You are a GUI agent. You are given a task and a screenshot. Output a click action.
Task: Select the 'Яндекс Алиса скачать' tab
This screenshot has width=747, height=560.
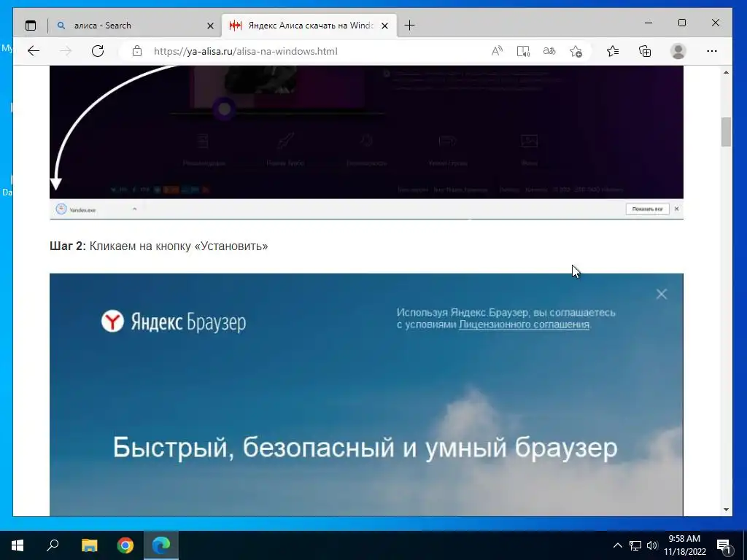click(x=309, y=26)
